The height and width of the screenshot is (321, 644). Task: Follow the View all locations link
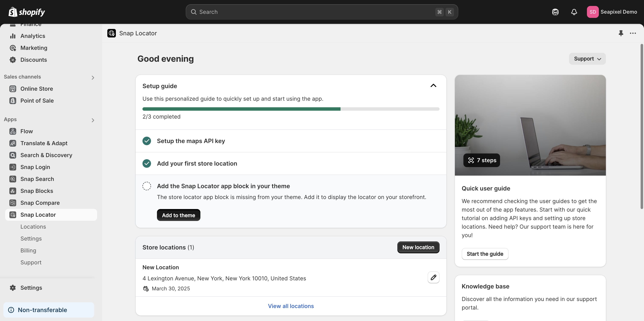(291, 306)
